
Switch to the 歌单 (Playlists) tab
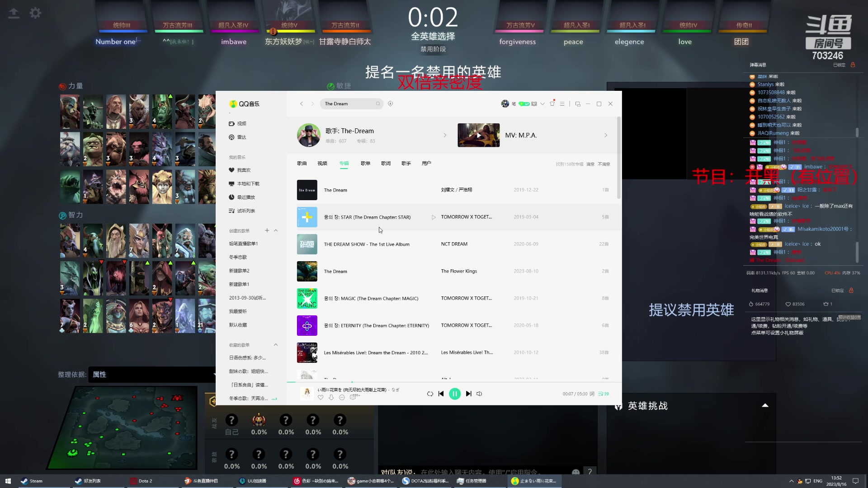pyautogui.click(x=365, y=163)
